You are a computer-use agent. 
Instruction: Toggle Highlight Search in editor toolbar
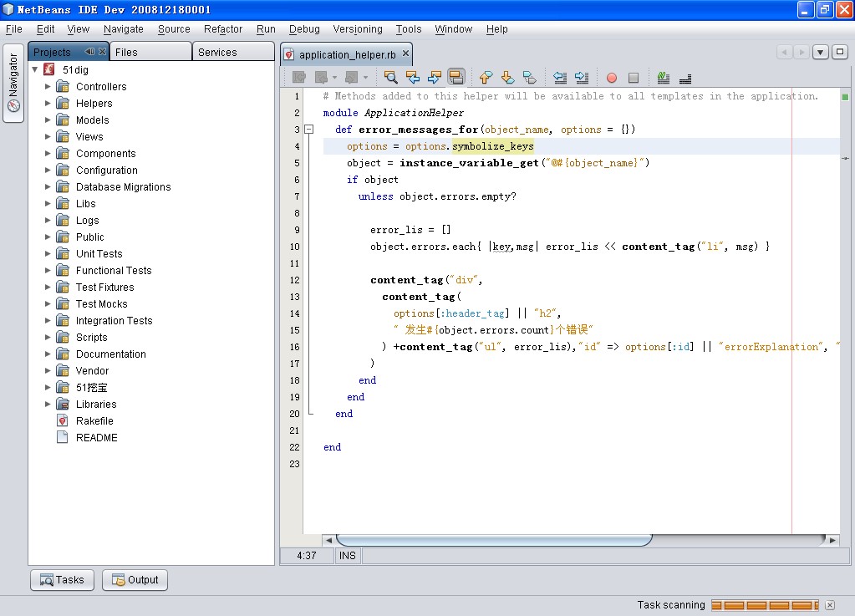[455, 77]
